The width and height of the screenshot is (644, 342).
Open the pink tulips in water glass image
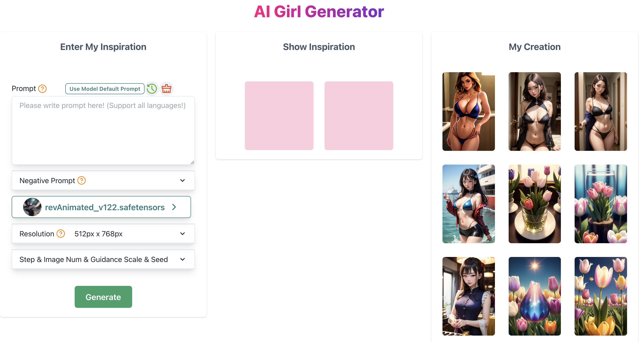[x=600, y=204]
